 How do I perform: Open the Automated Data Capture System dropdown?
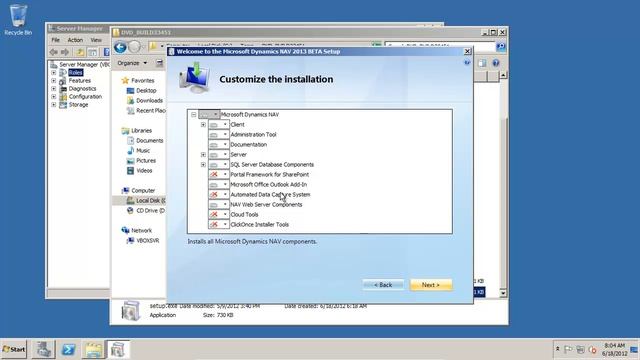(219, 195)
